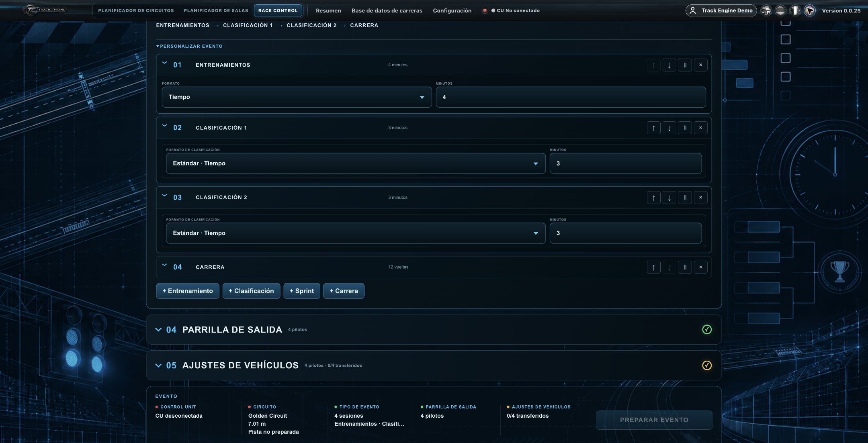Switch language with the UK flag icon

pyautogui.click(x=766, y=10)
